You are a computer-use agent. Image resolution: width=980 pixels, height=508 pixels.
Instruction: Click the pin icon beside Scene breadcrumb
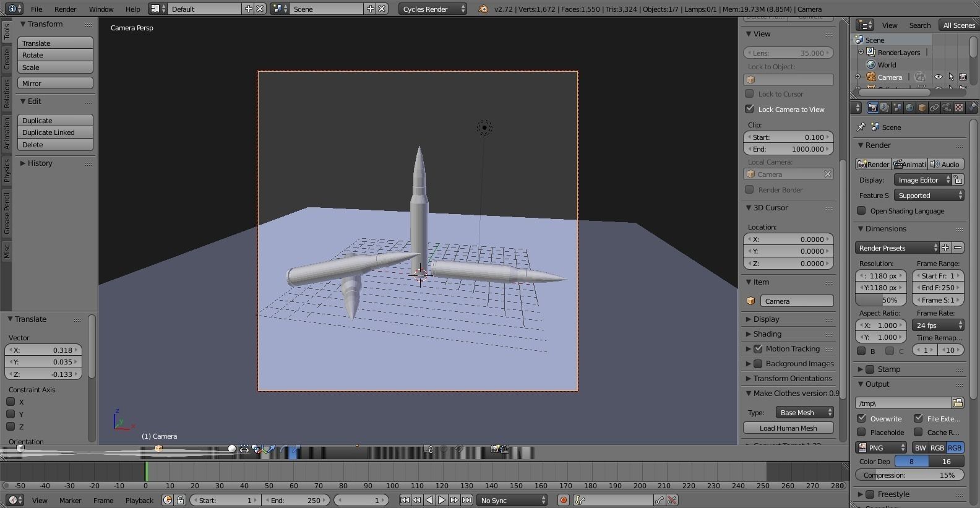point(861,127)
